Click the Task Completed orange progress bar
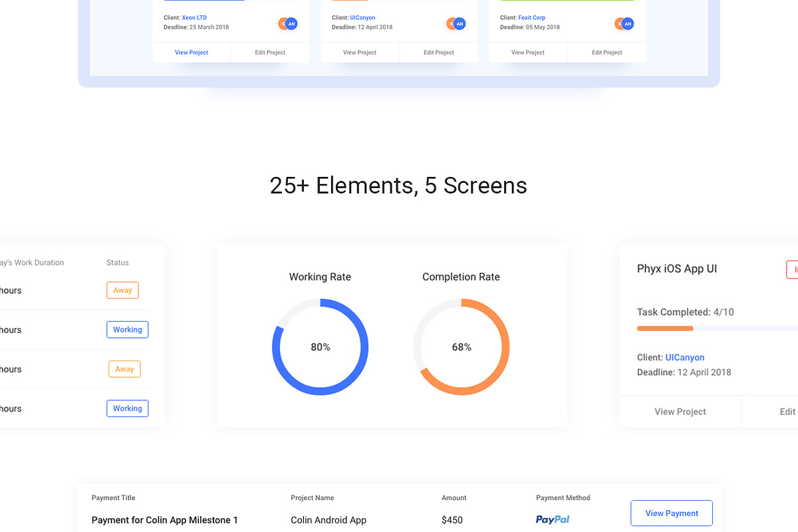Image resolution: width=798 pixels, height=532 pixels. click(665, 329)
